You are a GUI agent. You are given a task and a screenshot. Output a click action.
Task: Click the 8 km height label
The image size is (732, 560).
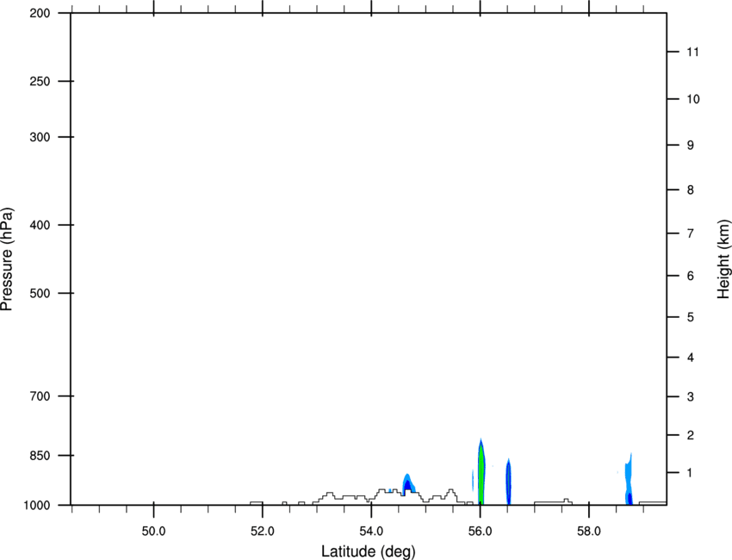[x=691, y=190]
